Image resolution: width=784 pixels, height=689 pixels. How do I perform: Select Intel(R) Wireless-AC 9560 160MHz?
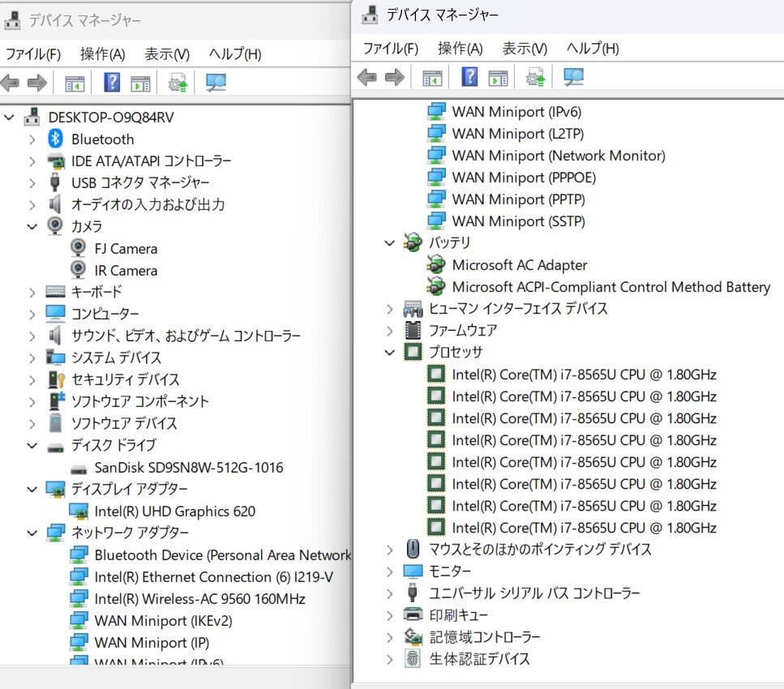click(200, 598)
